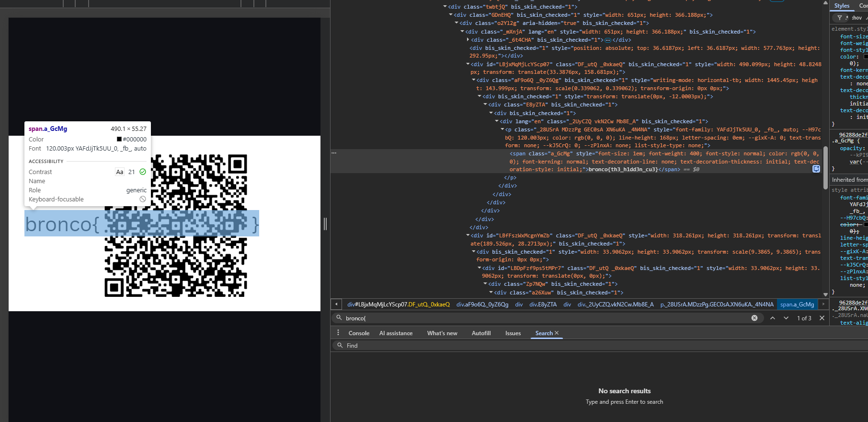Collapse the div#LBfFszWxMcgnYmZb node
This screenshot has height=422, width=868.
468,235
